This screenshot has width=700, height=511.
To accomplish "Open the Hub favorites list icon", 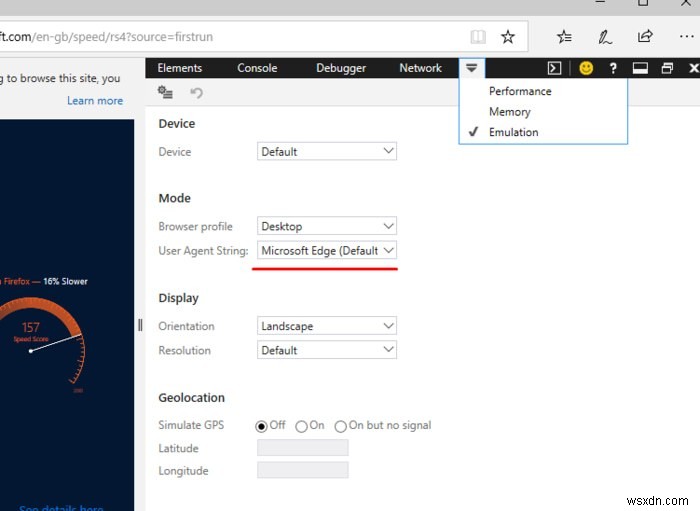I will coord(564,37).
